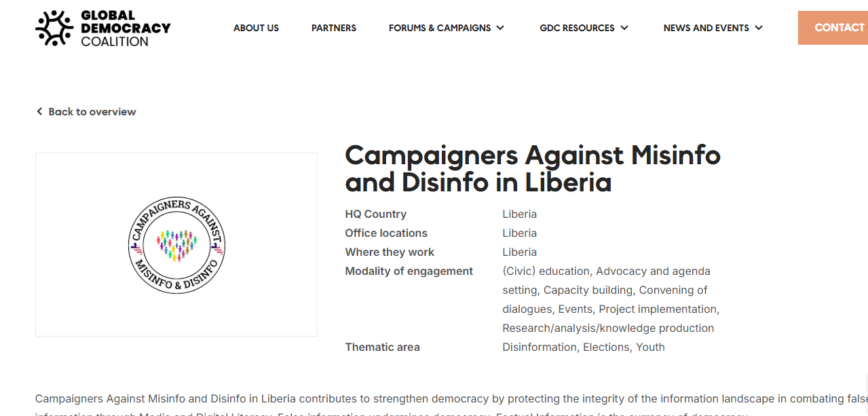Open the About Us page

pyautogui.click(x=256, y=28)
